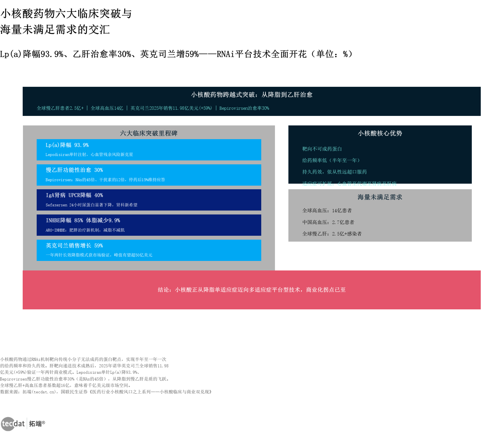The width and height of the screenshot is (504, 432).
Task: Click subtitle '一年两针长效降脂模式获市场验证...'
Action: [99, 255]
